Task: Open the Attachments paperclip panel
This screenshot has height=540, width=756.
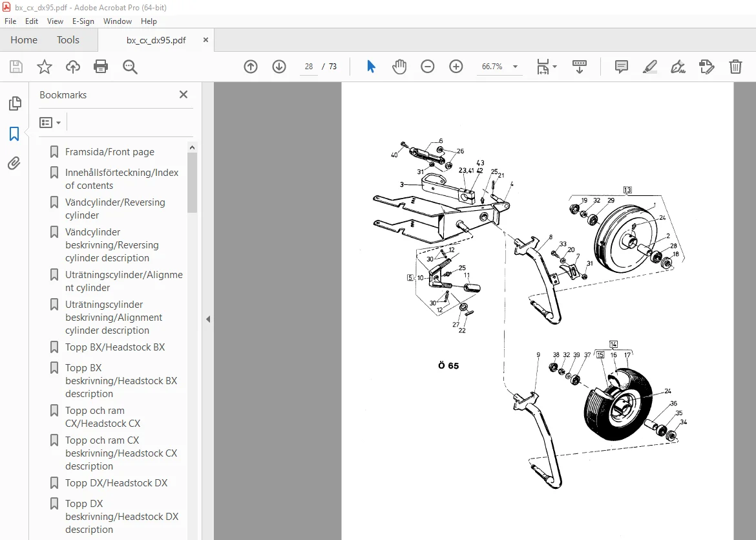Action: pos(14,164)
